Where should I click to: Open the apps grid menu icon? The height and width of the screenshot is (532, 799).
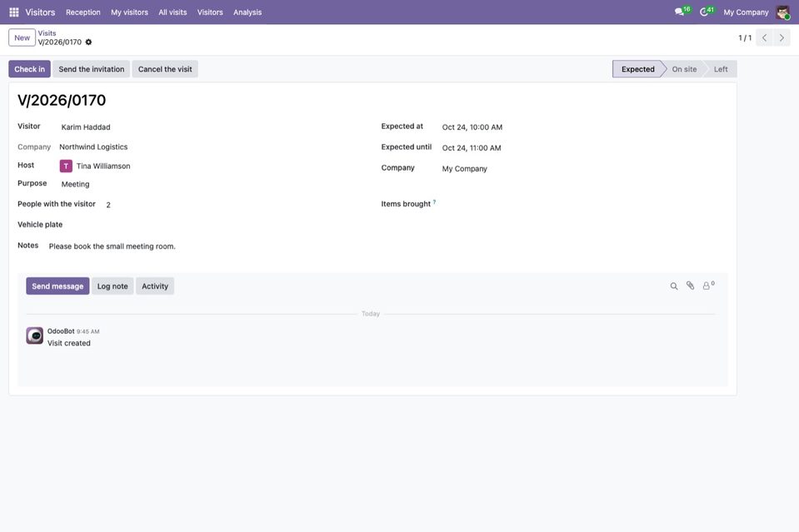click(x=14, y=12)
